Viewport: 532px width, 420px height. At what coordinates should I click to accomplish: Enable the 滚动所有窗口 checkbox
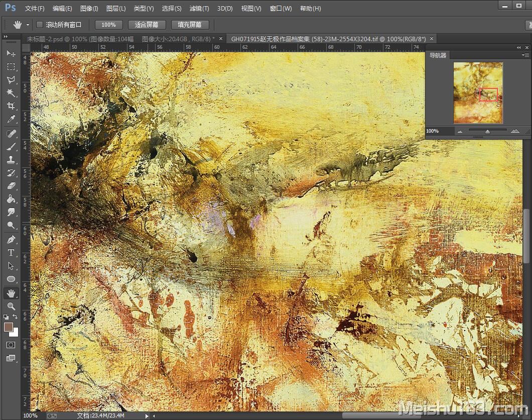click(40, 25)
